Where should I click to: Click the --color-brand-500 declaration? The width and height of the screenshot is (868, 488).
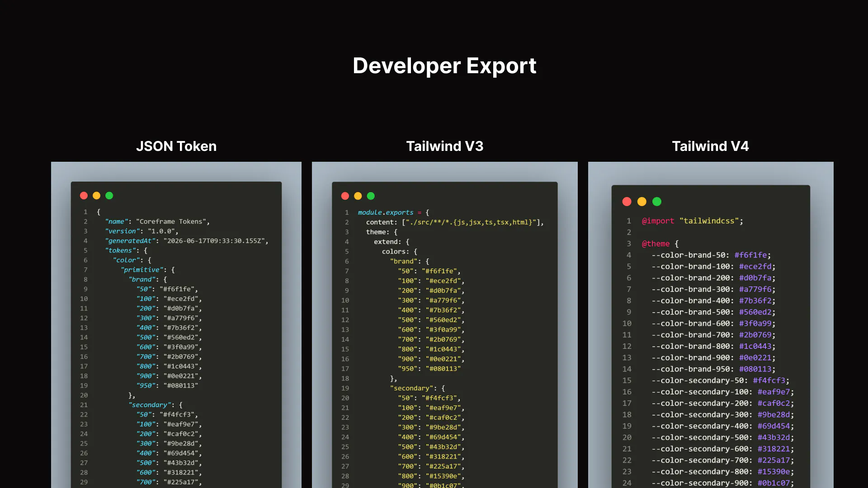(x=714, y=312)
